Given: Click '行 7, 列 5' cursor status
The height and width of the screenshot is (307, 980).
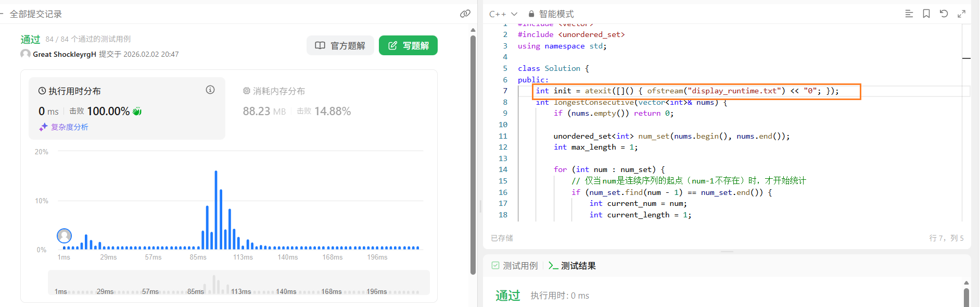Looking at the screenshot, I should pos(946,238).
